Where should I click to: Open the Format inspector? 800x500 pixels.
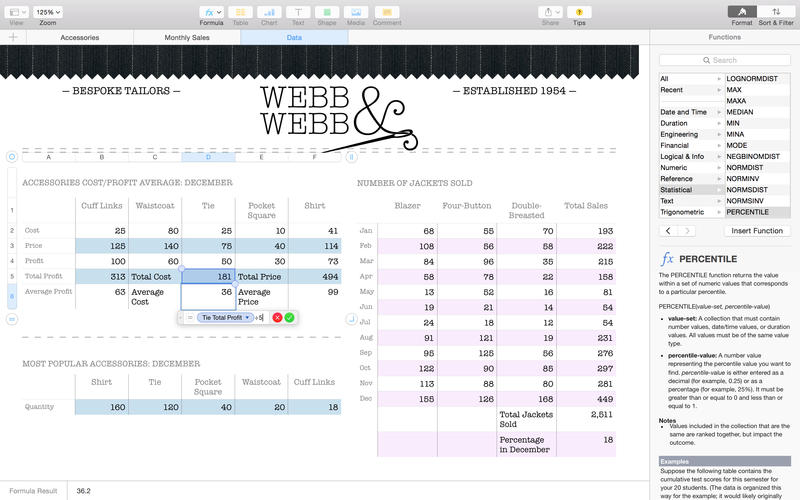pyautogui.click(x=741, y=12)
